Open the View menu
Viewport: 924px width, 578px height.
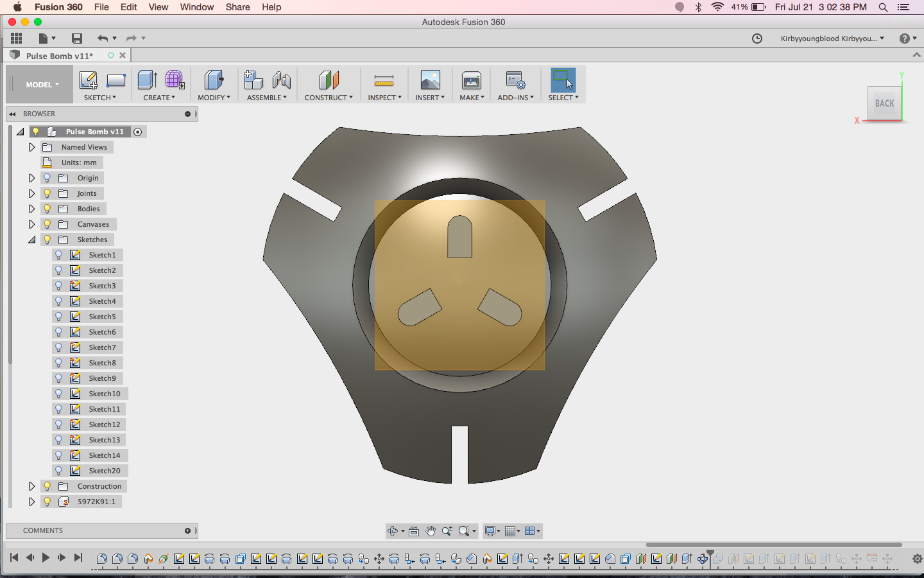158,7
